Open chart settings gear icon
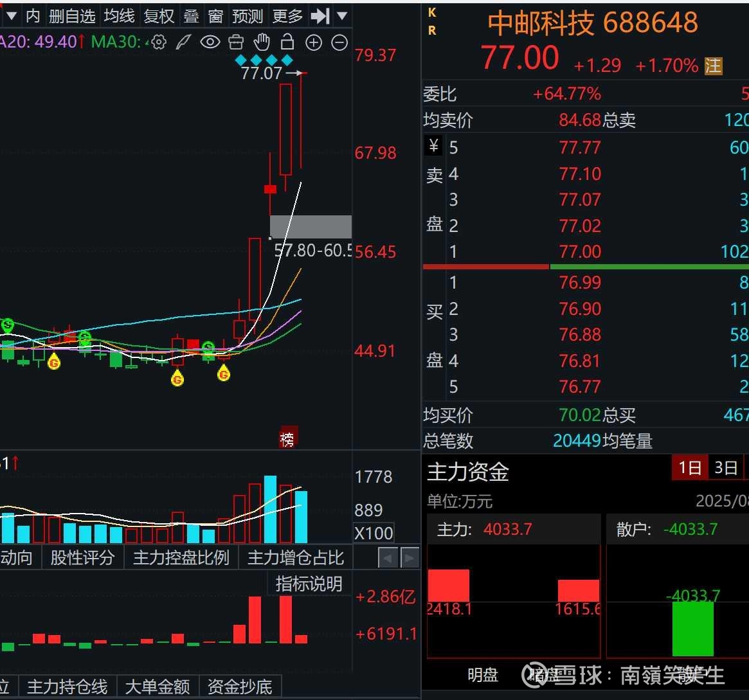The image size is (749, 700). (159, 42)
